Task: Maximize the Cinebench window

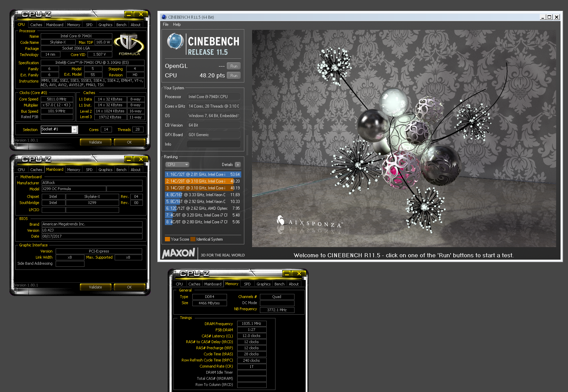Action: [x=549, y=17]
